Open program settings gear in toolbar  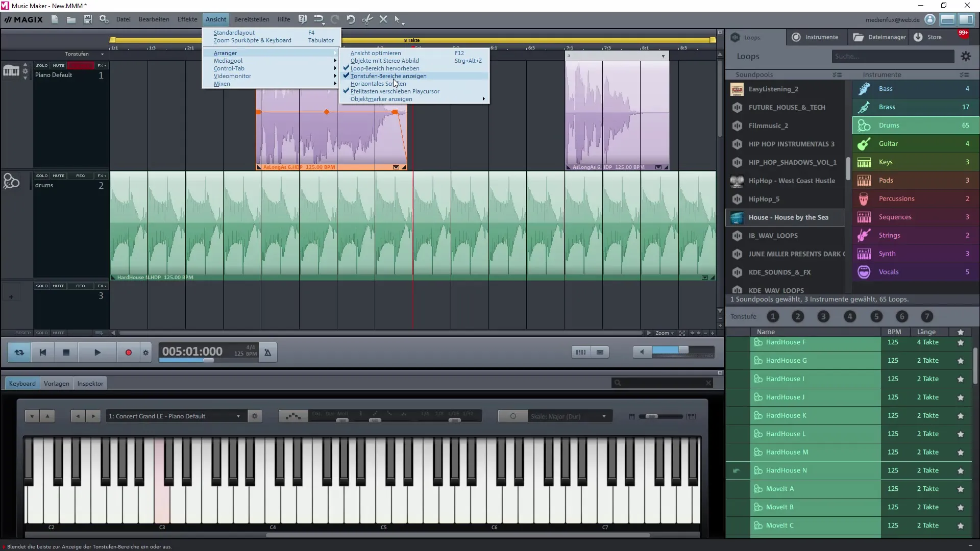(104, 19)
